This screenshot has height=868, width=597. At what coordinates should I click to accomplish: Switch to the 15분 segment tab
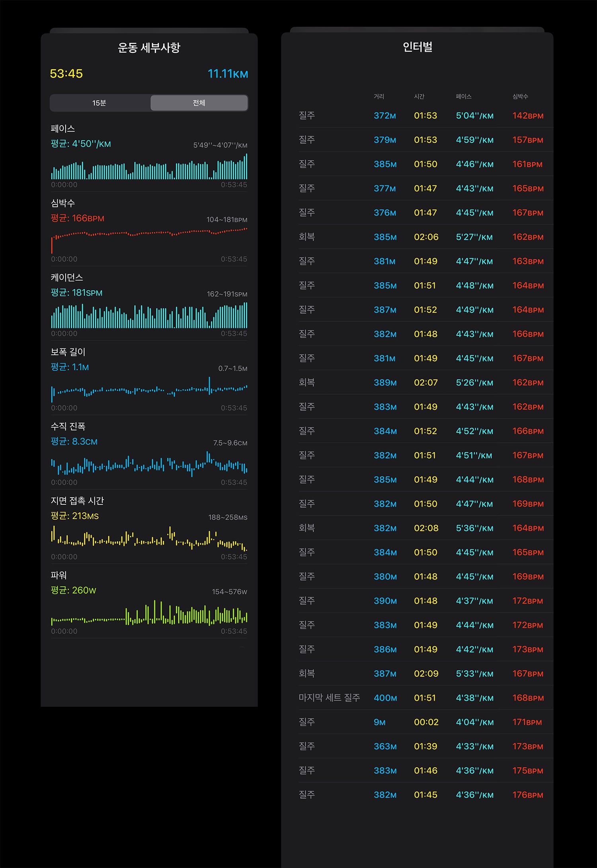point(99,103)
